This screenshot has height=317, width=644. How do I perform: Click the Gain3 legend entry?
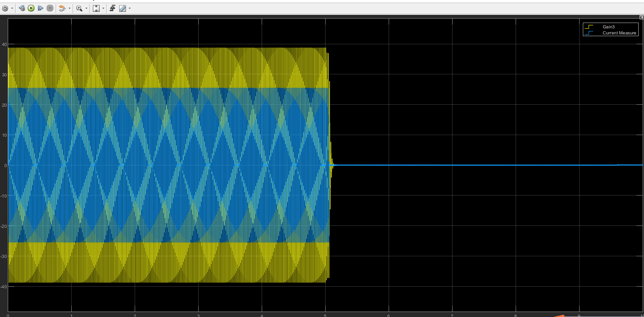pyautogui.click(x=609, y=27)
